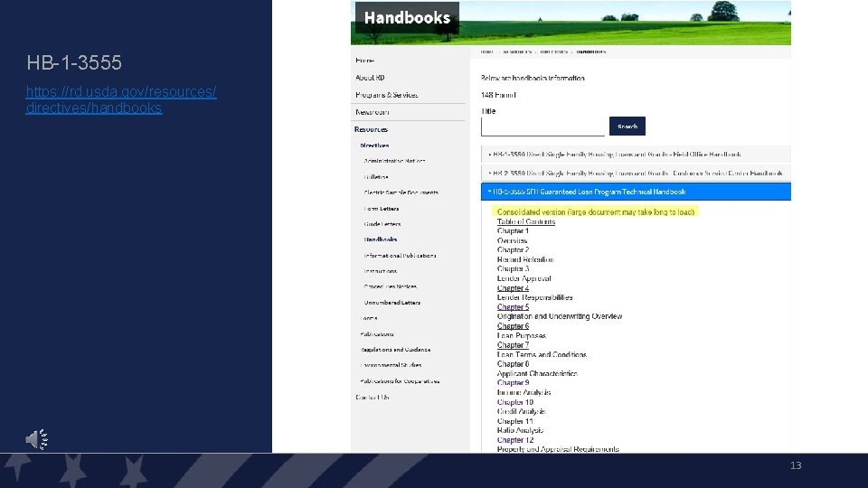Viewport: 868px width, 488px height.
Task: Open Chapter 5 link
Action: pos(513,307)
